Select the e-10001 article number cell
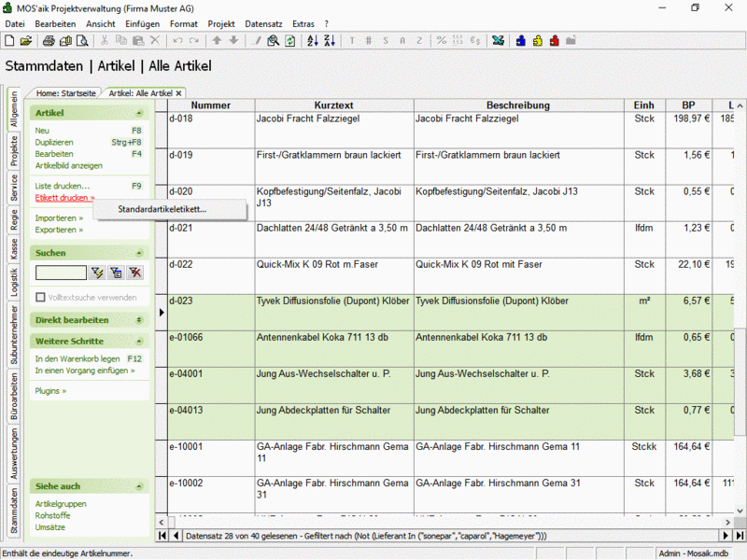Viewport: 747px width, 560px height. tap(211, 458)
